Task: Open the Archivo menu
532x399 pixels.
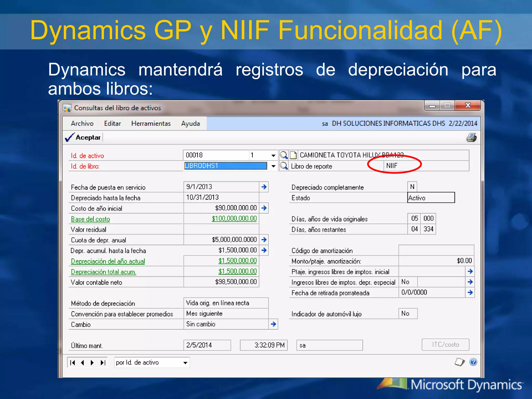Action: coord(82,123)
